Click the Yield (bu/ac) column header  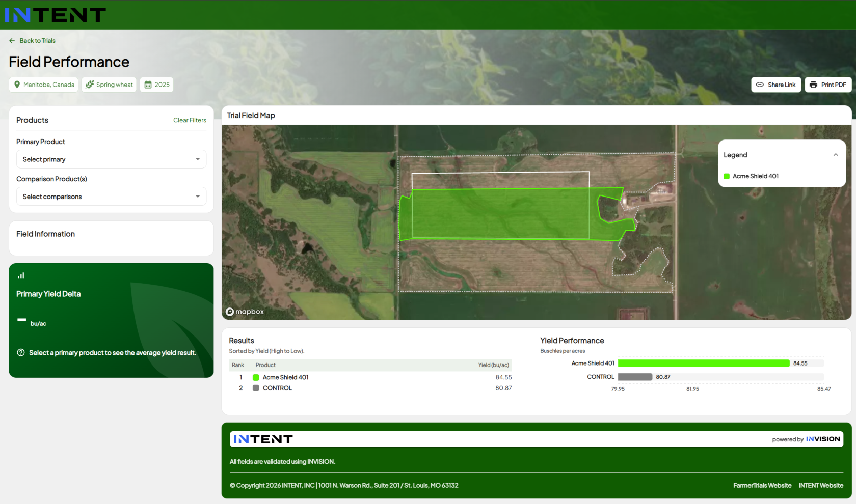[494, 365]
